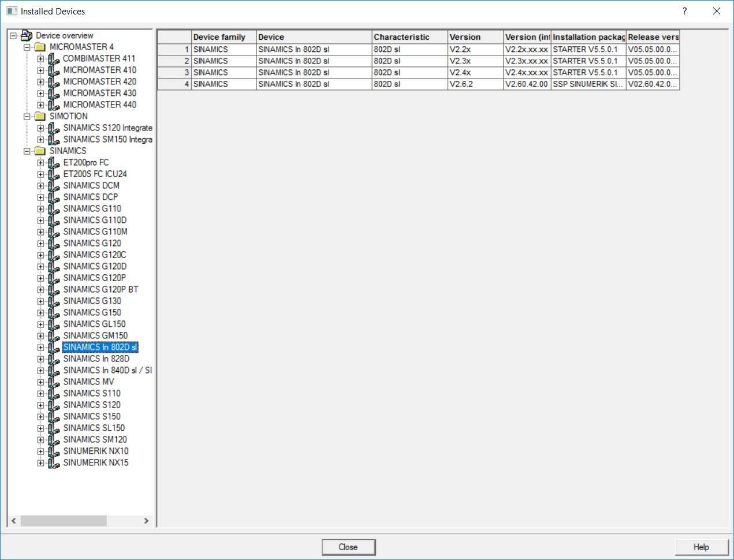Screen dimensions: 734x560
Task: Expand the SINAMICS SM150 Integrated node
Action: [40, 140]
